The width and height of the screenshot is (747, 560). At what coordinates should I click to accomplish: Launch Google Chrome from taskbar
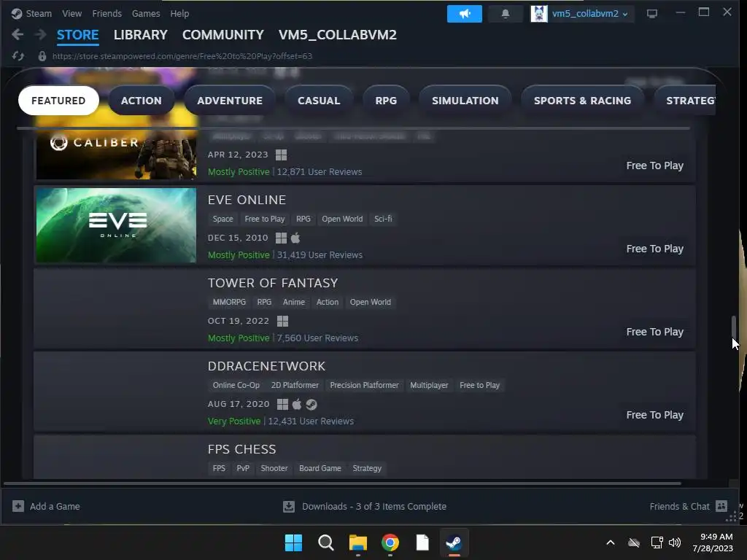click(390, 542)
